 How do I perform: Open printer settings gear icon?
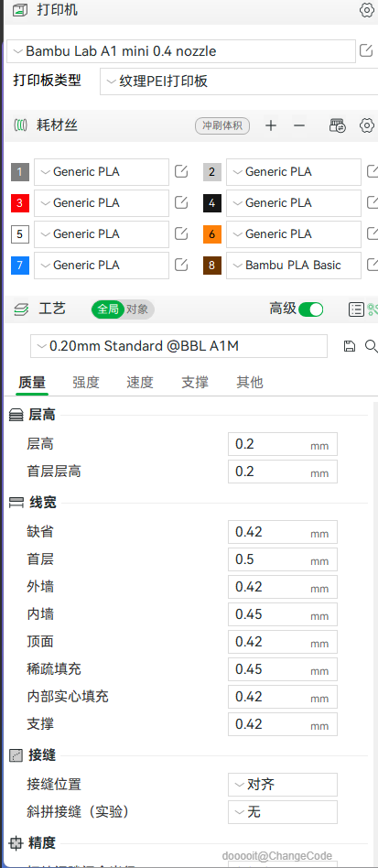(x=366, y=10)
